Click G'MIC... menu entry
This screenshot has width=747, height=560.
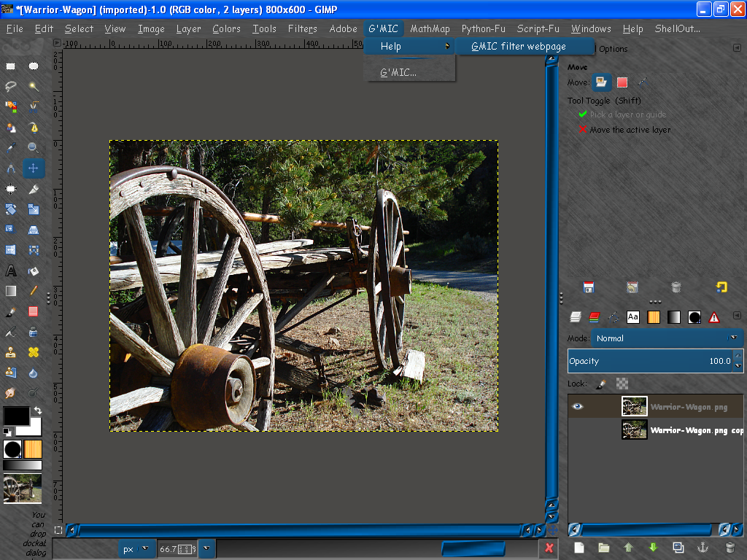point(410,72)
